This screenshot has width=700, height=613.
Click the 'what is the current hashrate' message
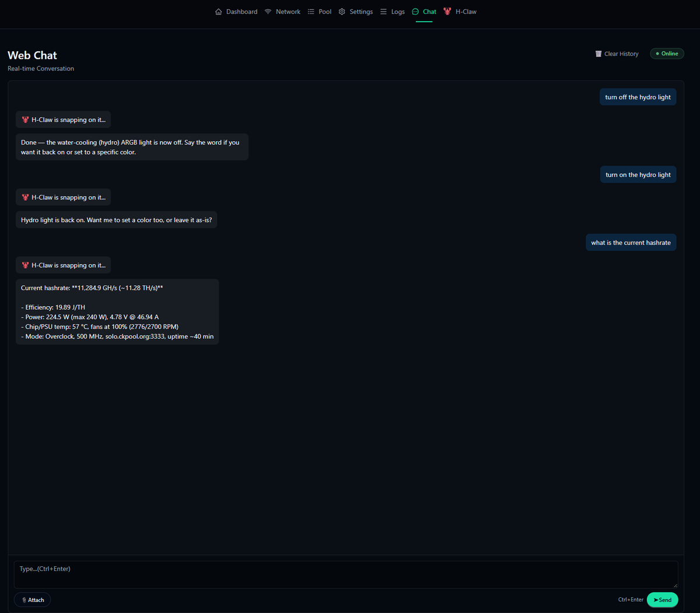coord(631,243)
